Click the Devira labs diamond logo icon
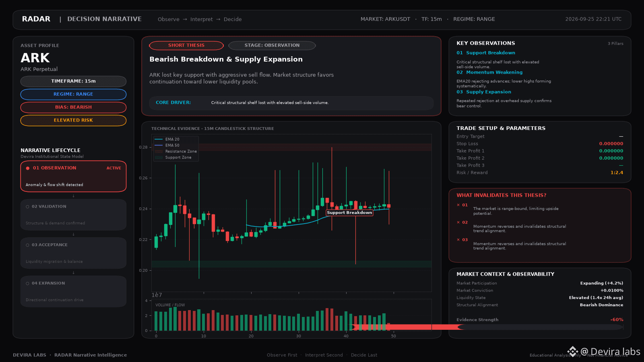 point(573,352)
